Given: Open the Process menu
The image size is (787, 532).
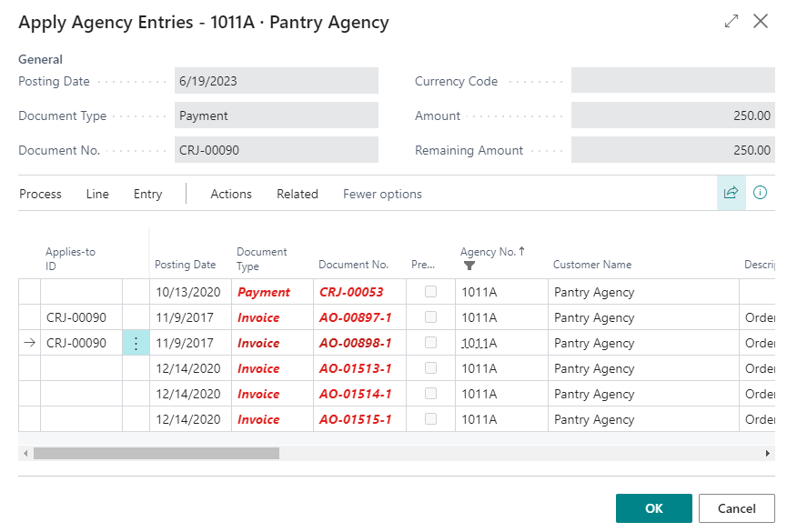Looking at the screenshot, I should (x=40, y=194).
